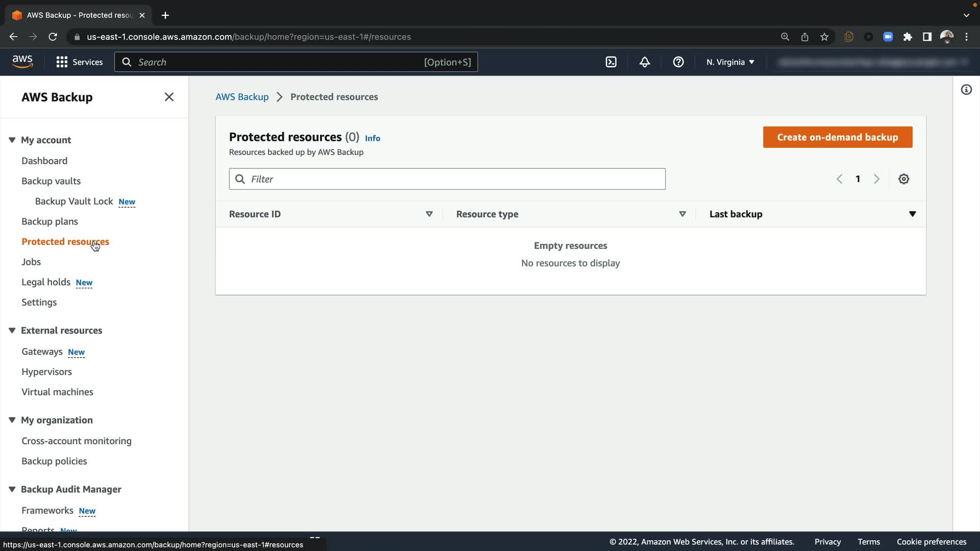
Task: Go to Backup vaults in sidebar
Action: (51, 181)
